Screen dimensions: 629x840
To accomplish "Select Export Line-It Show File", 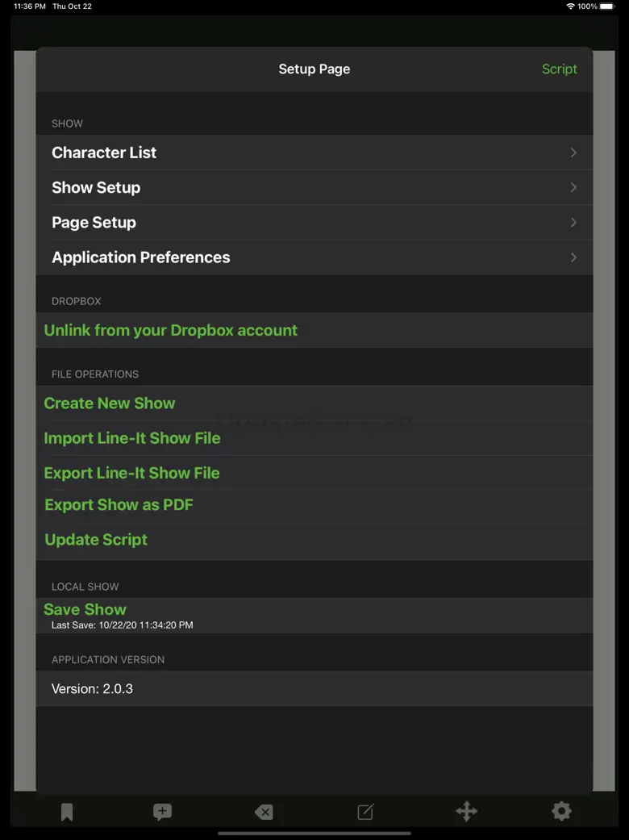I will click(132, 473).
